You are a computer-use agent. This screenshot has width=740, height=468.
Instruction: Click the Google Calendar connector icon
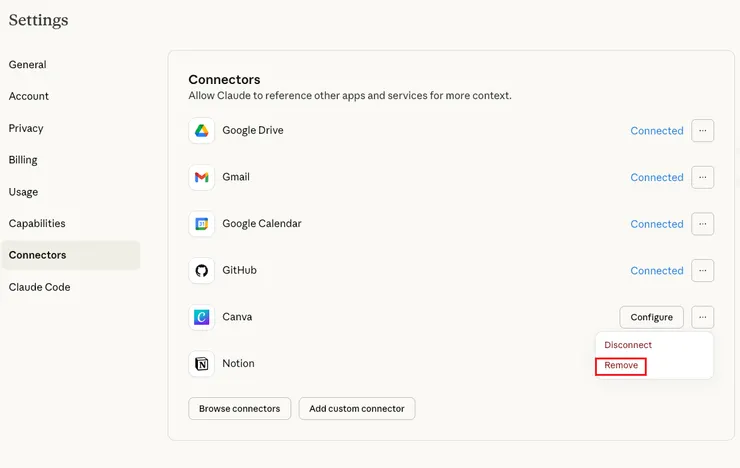coord(202,224)
